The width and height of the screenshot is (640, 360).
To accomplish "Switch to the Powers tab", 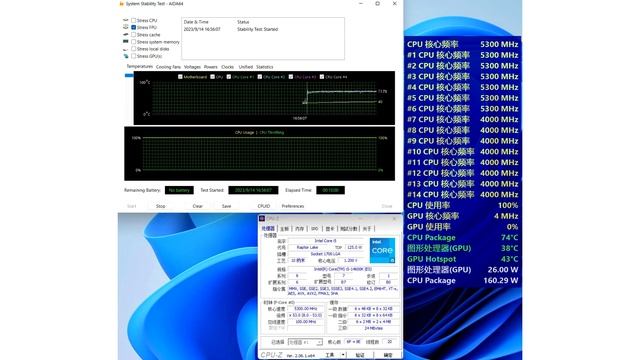I will coord(211,67).
